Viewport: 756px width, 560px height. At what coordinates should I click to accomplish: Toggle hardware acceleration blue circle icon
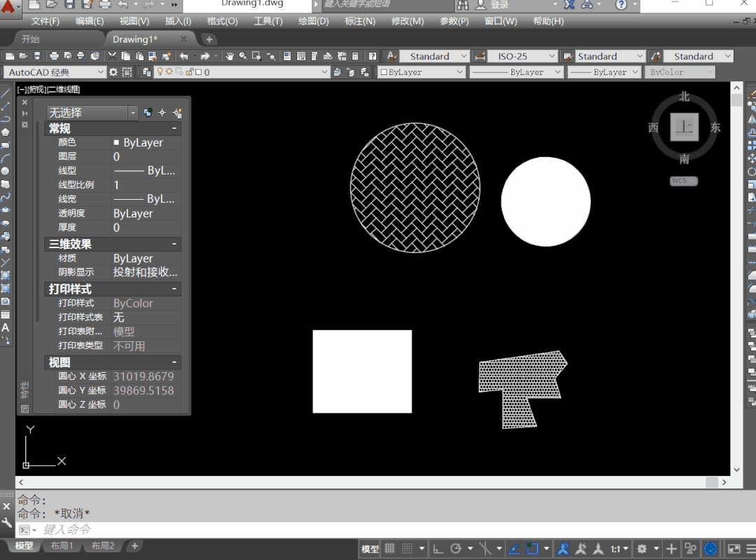pos(710,548)
